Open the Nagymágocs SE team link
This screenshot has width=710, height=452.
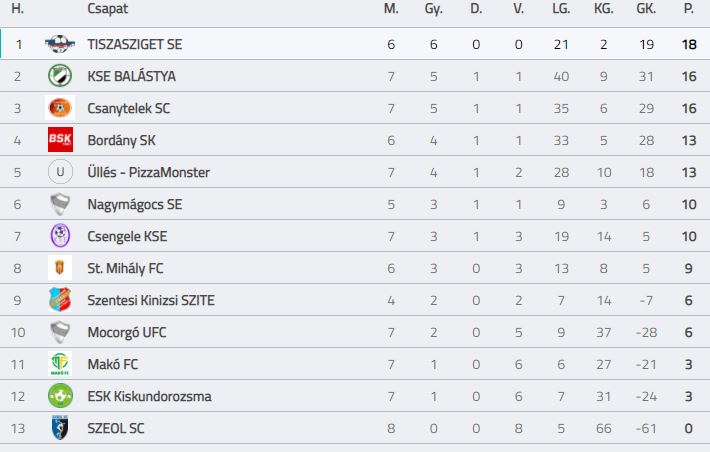(x=134, y=204)
